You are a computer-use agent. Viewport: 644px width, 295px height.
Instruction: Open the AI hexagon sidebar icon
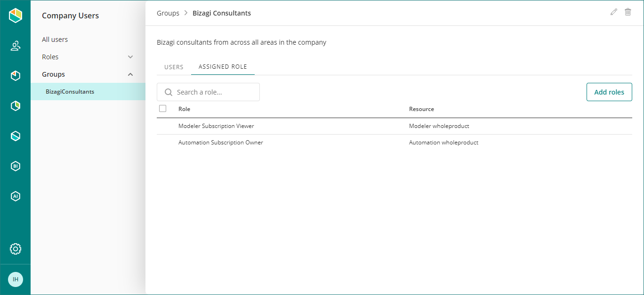[16, 196]
